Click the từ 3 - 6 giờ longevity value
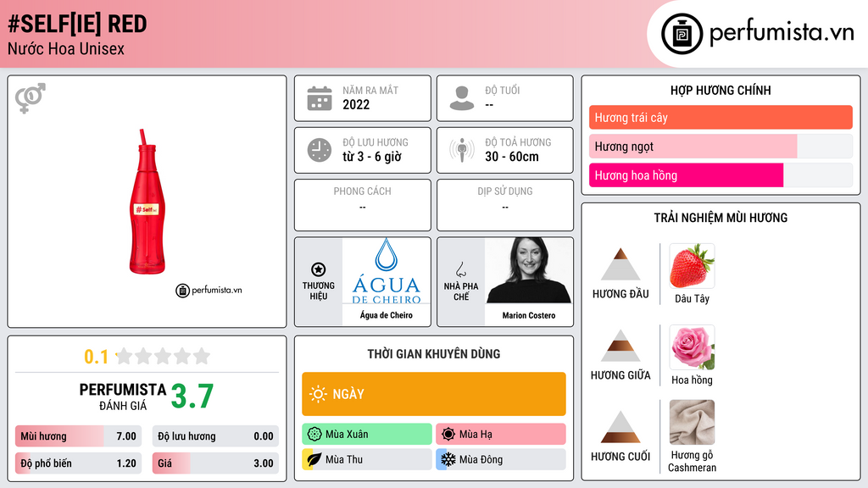 pyautogui.click(x=372, y=157)
